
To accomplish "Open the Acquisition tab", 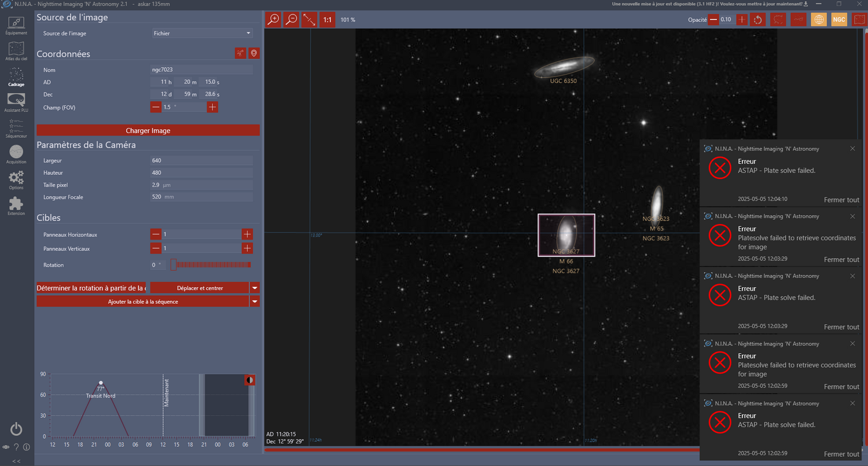I will point(16,154).
